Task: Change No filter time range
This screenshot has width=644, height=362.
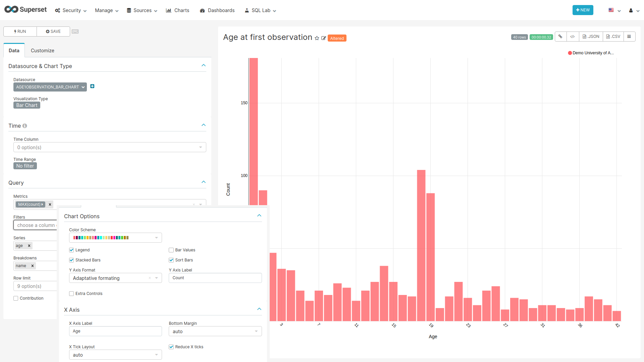Action: pos(25,166)
